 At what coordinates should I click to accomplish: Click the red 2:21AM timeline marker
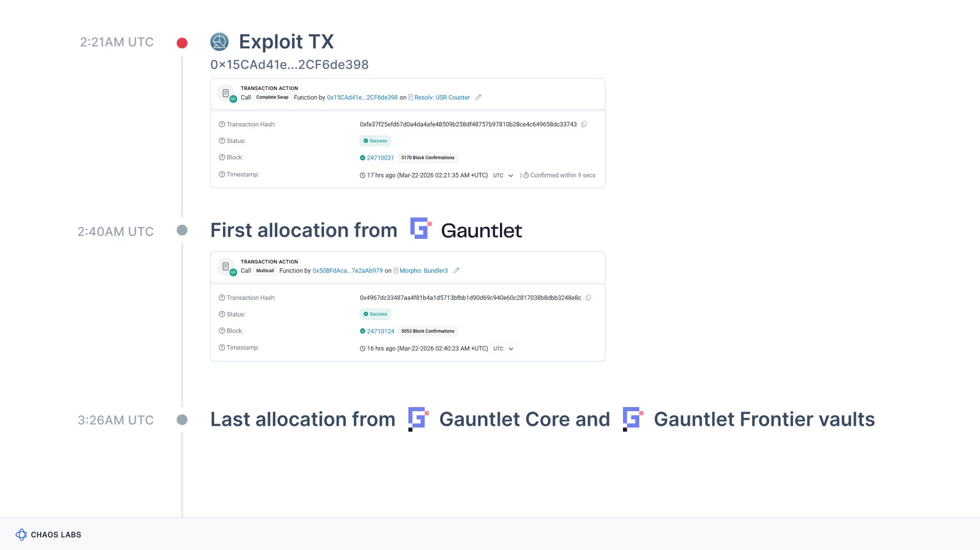point(182,43)
